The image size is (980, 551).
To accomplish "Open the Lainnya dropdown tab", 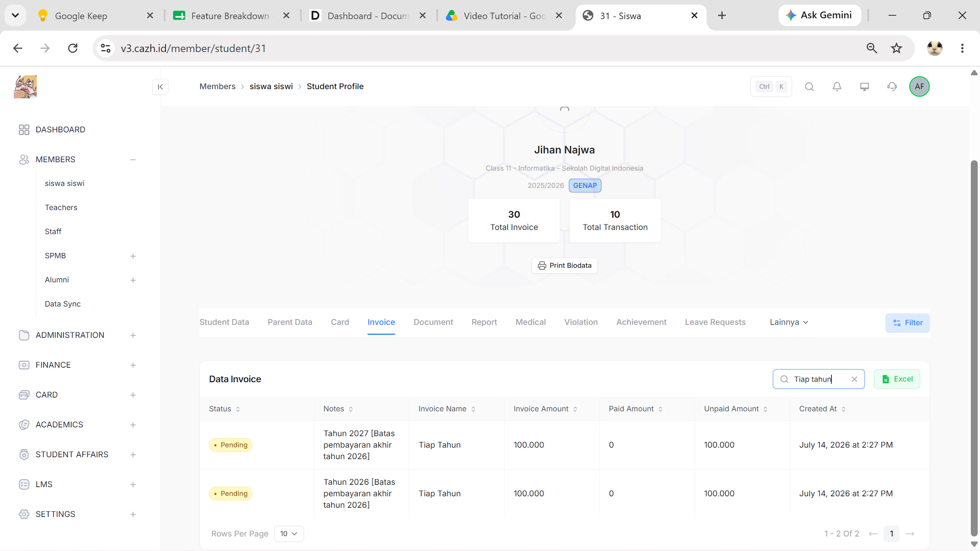I will point(789,322).
